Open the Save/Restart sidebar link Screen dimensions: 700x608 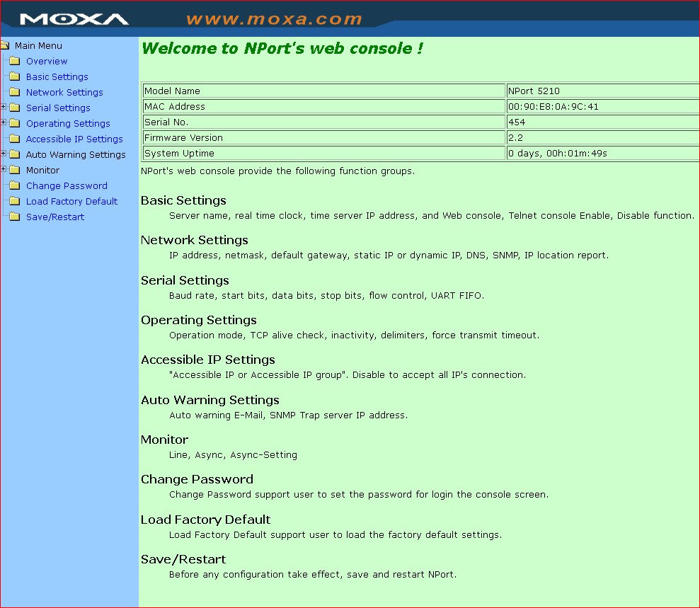point(55,217)
